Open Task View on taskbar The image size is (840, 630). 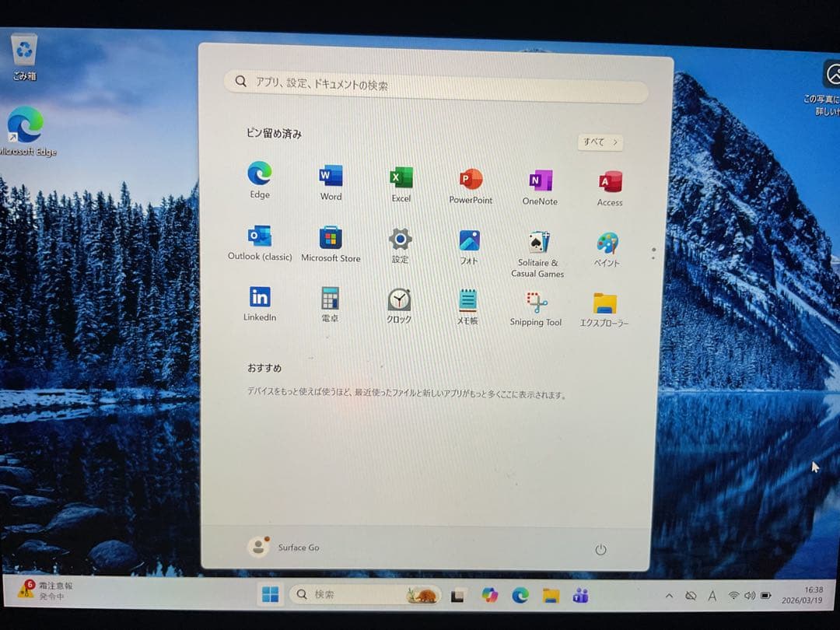[457, 596]
